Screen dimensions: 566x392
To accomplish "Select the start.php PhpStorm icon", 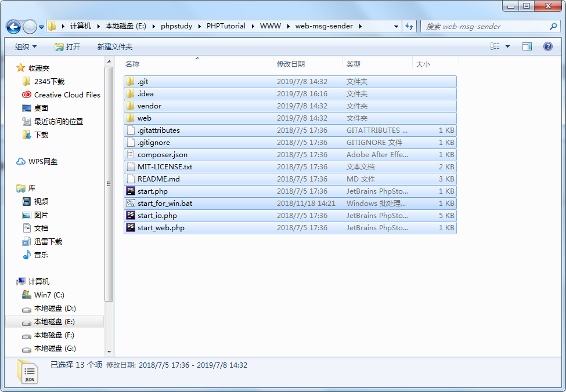I will point(130,191).
